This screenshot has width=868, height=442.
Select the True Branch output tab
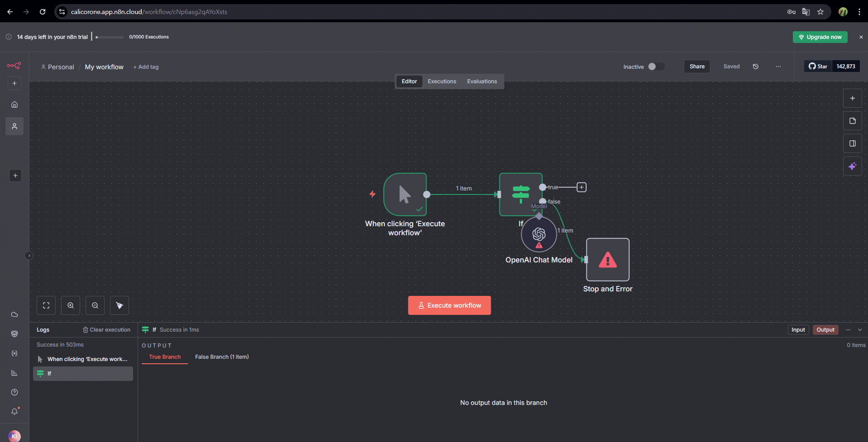[x=165, y=357]
